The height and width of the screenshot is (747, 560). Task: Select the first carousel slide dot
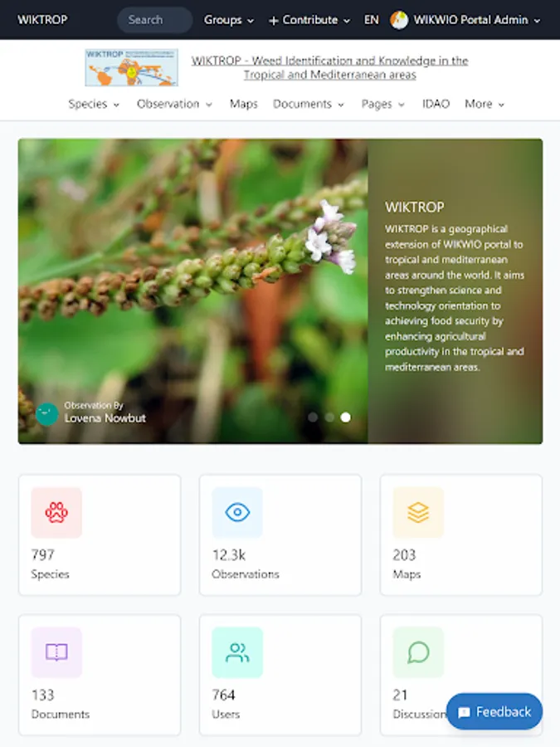tap(313, 417)
